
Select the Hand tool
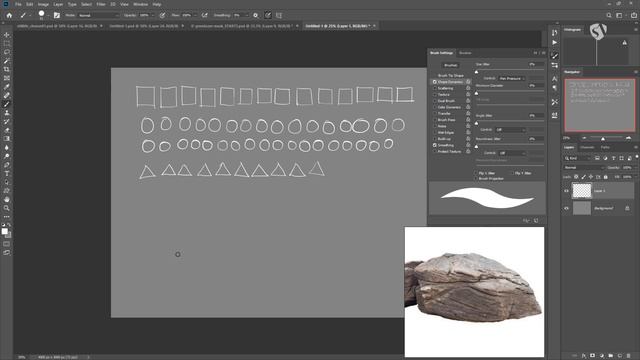[7, 199]
